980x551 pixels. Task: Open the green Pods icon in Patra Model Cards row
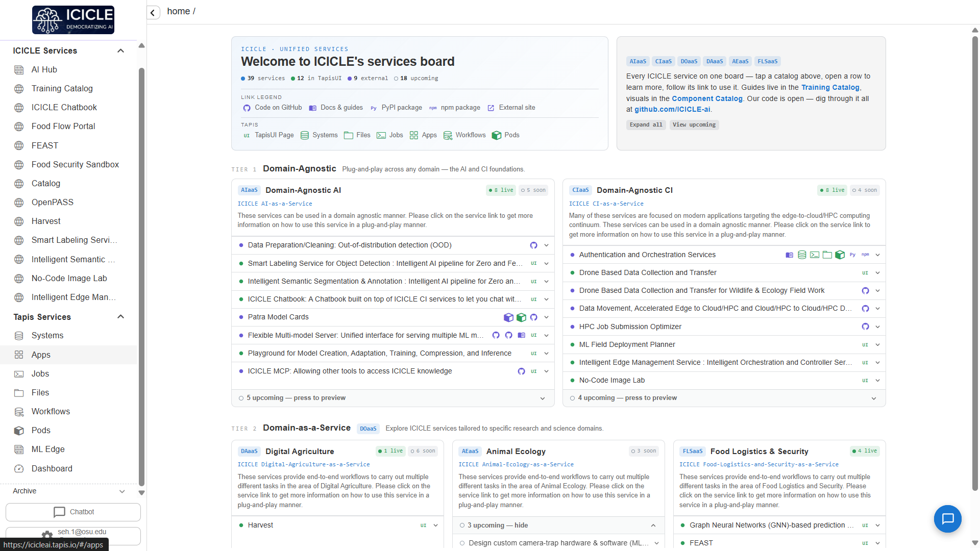[x=521, y=317]
